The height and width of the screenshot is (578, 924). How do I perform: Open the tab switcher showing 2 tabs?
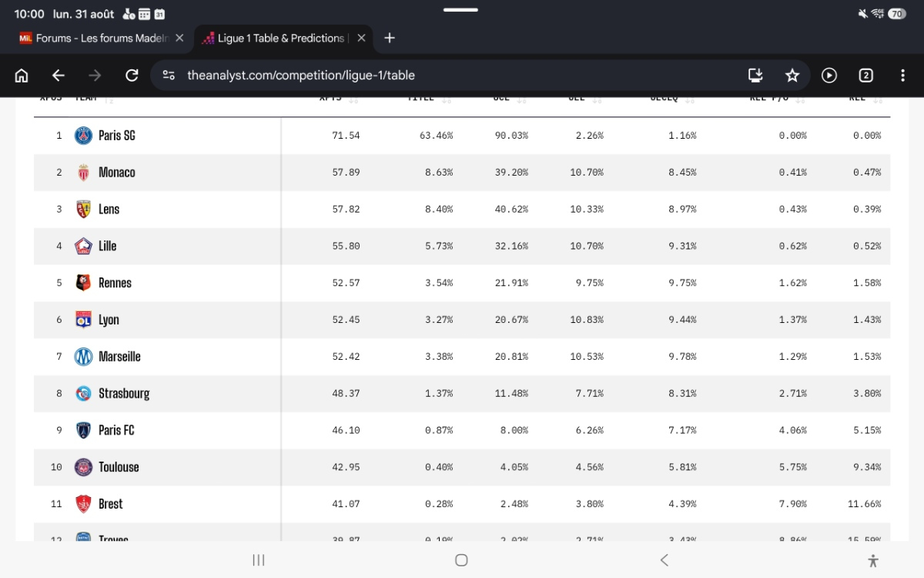click(x=866, y=76)
